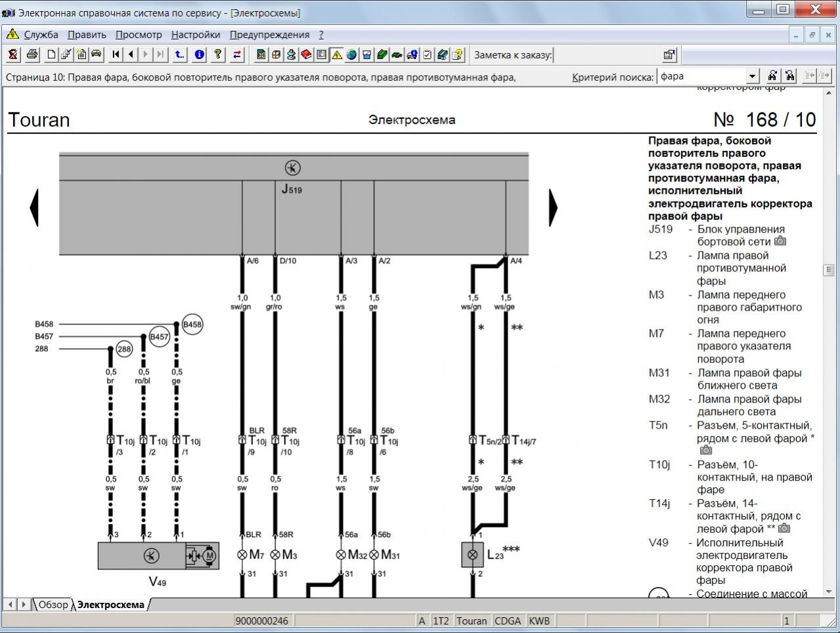Click the car vehicle selection icon beside document icons
Viewport: 840px width, 633px height.
(x=97, y=55)
